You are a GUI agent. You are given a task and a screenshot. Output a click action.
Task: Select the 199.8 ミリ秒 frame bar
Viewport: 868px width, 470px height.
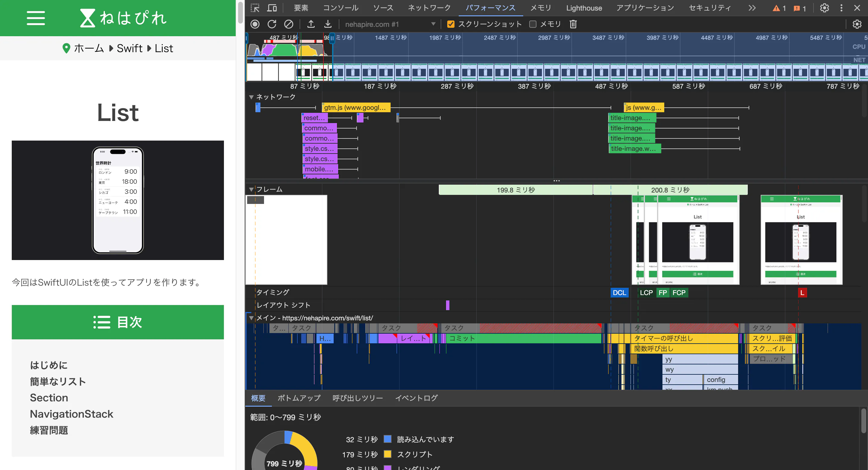(516, 190)
